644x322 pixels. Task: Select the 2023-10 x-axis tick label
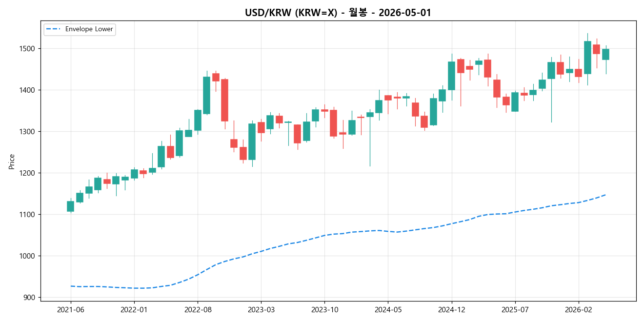[324, 309]
